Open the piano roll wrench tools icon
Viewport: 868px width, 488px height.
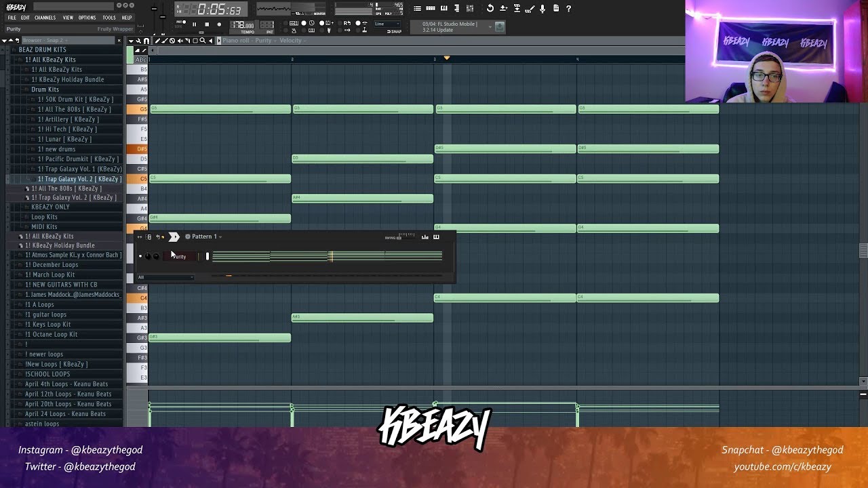click(x=138, y=41)
